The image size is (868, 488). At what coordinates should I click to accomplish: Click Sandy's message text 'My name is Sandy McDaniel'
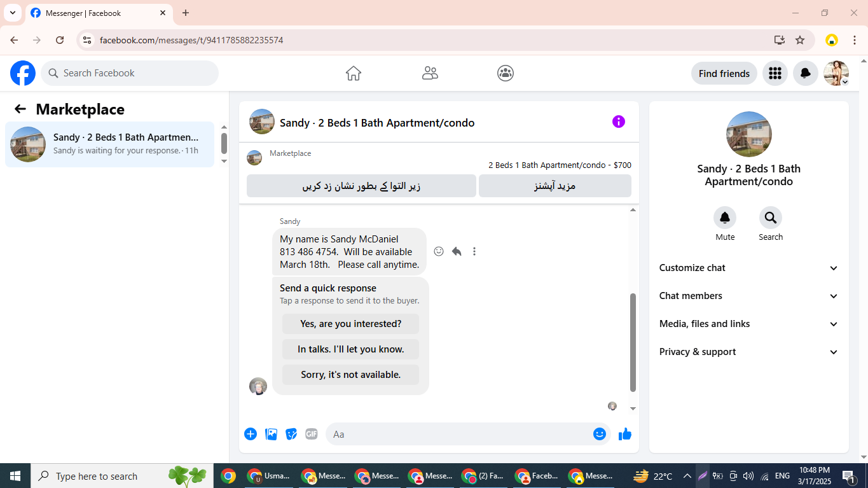click(x=339, y=239)
